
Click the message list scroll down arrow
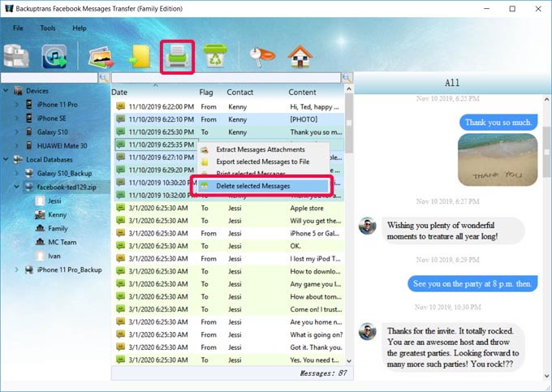click(349, 361)
